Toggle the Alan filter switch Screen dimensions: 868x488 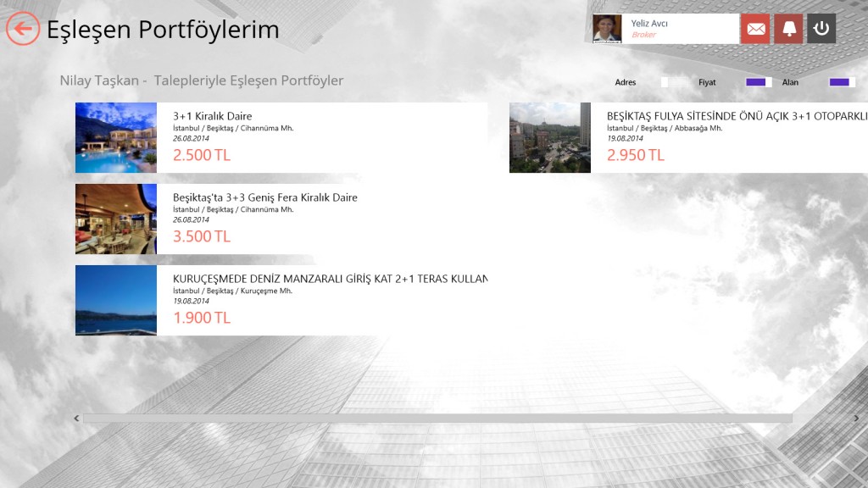(842, 82)
